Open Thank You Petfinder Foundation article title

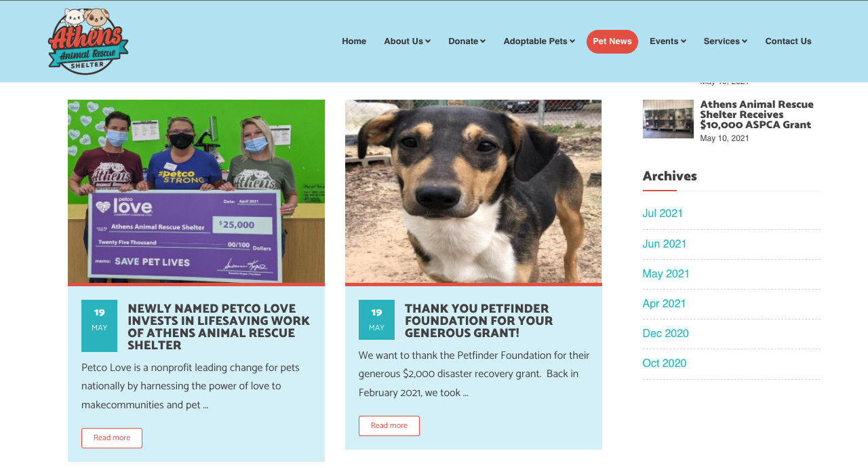coord(479,321)
